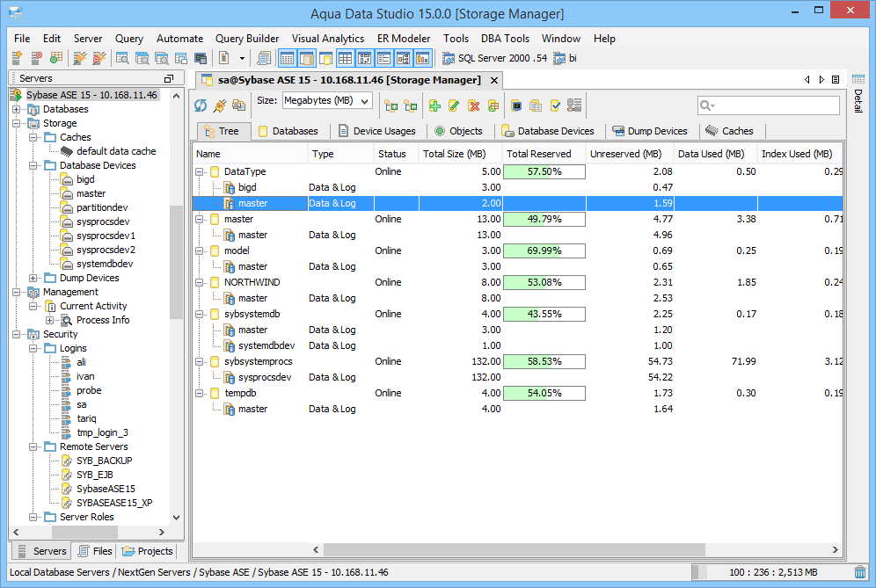Open the DBA Tools menu

point(505,38)
